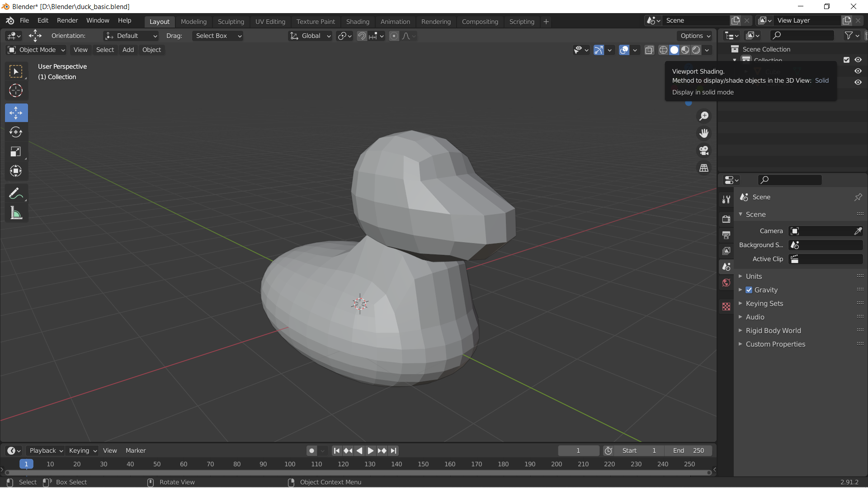
Task: Select the Rotate tool
Action: pos(16,132)
